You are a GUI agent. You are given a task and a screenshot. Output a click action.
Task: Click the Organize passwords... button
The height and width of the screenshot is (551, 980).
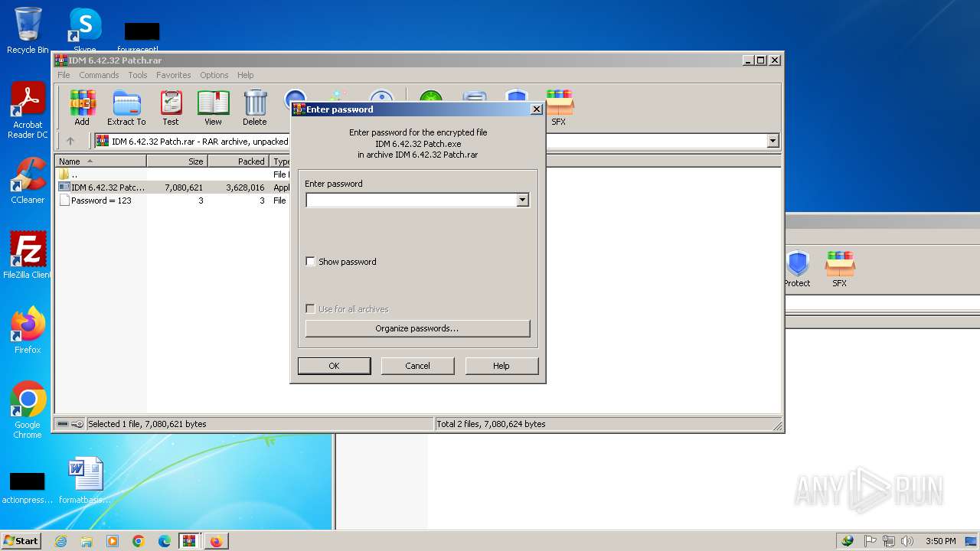coord(417,328)
